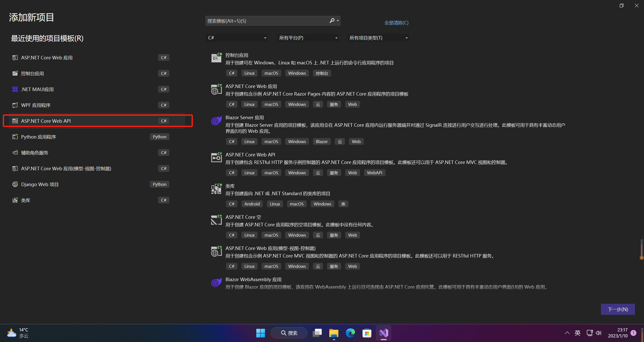644x342 pixels.
Task: Click the search magnifier icon in template search
Action: (332, 21)
